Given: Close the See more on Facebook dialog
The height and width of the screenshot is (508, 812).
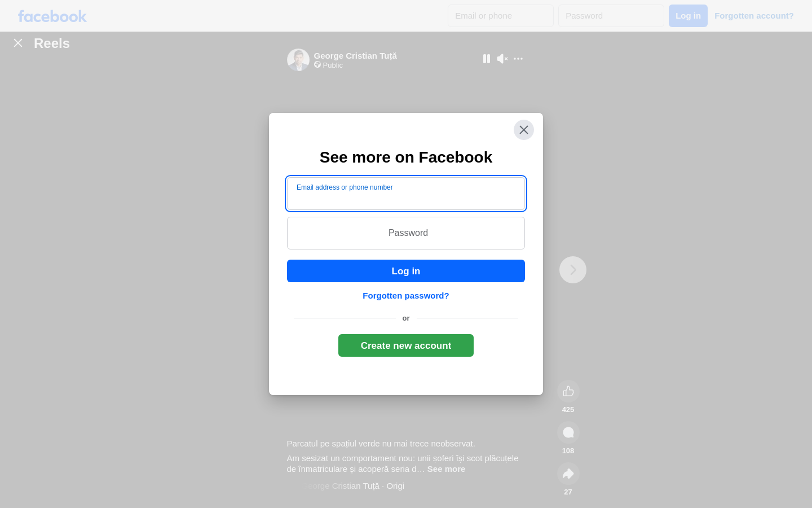Looking at the screenshot, I should (524, 130).
